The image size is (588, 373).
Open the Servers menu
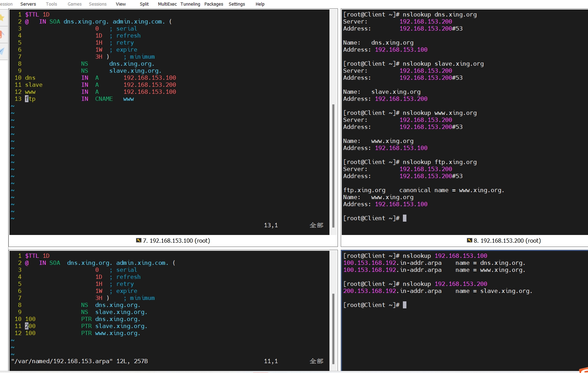(28, 4)
